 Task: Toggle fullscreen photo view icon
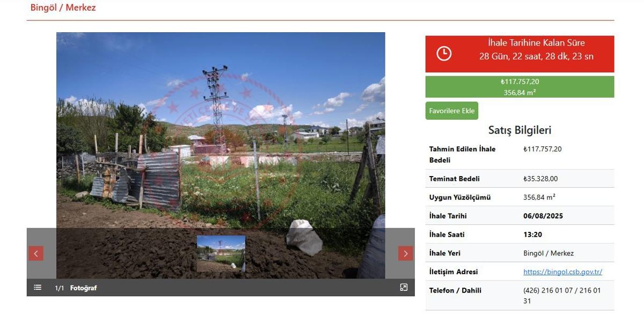[404, 288]
